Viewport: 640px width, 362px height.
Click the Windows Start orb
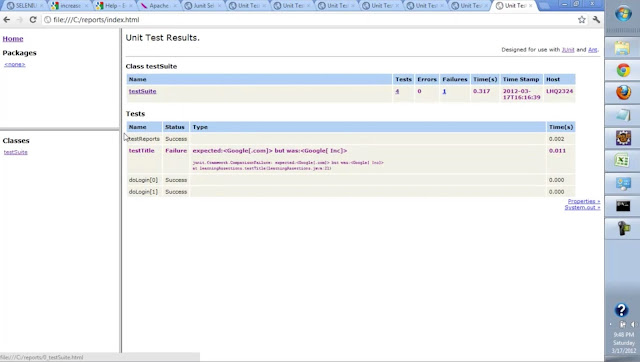coord(623,14)
